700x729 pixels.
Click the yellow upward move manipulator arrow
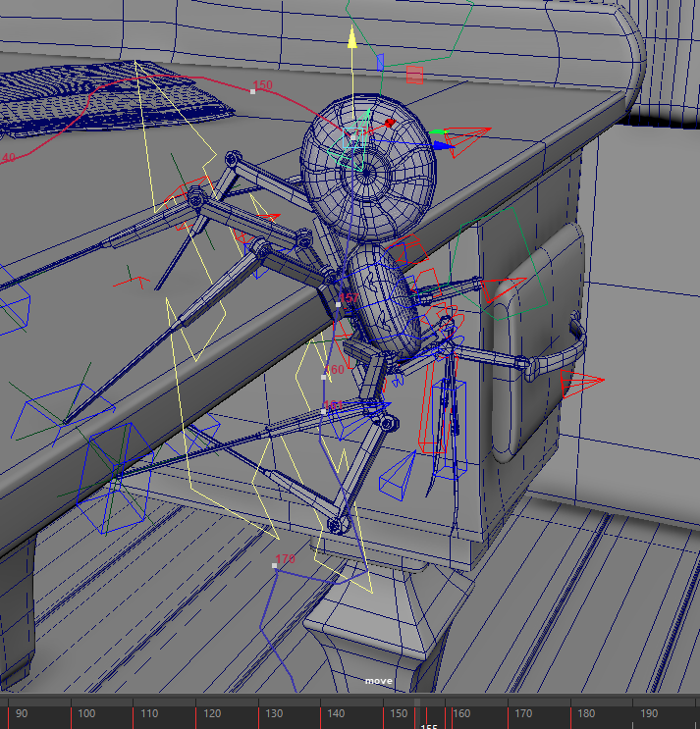pos(351,39)
